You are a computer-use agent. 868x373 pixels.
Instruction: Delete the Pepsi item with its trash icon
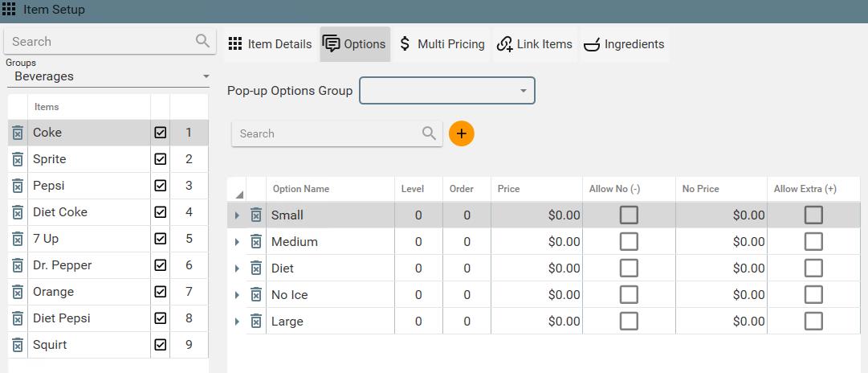click(18, 186)
